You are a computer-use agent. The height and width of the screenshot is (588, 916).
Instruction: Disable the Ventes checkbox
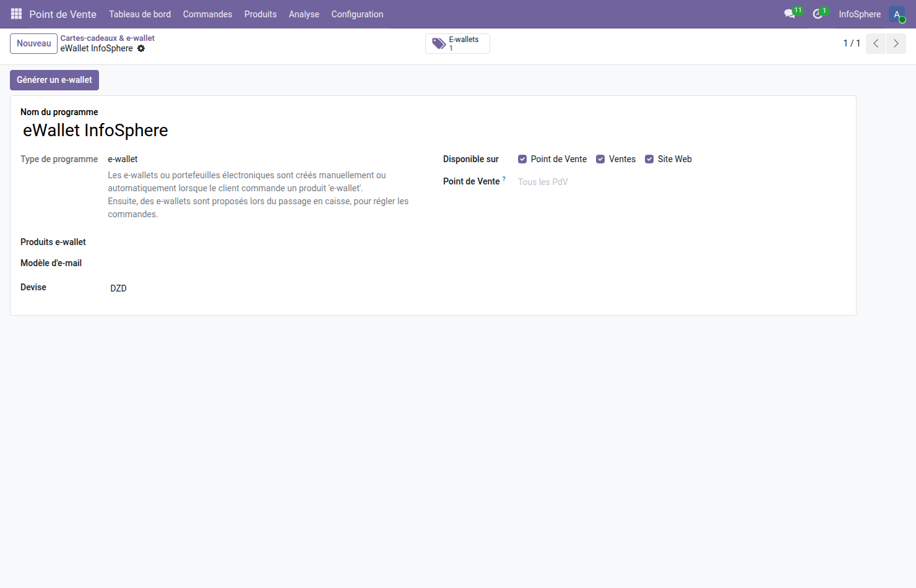[600, 158]
